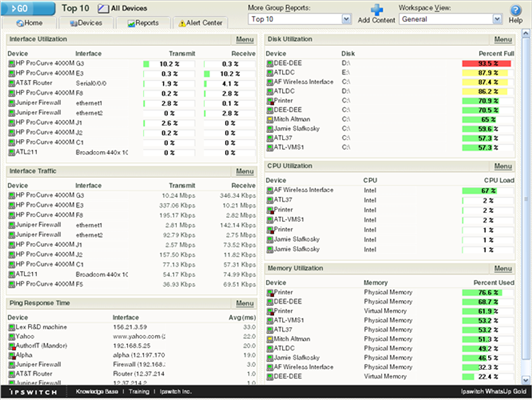Click Juniper Firewall ethernet1 icon in Interface Utilization
The image size is (532, 400).
click(x=12, y=103)
